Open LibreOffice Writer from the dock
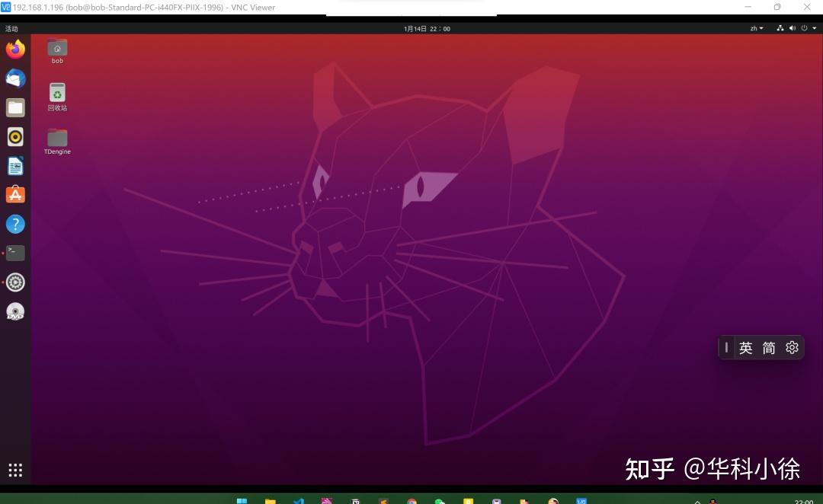This screenshot has width=823, height=504. 15,166
